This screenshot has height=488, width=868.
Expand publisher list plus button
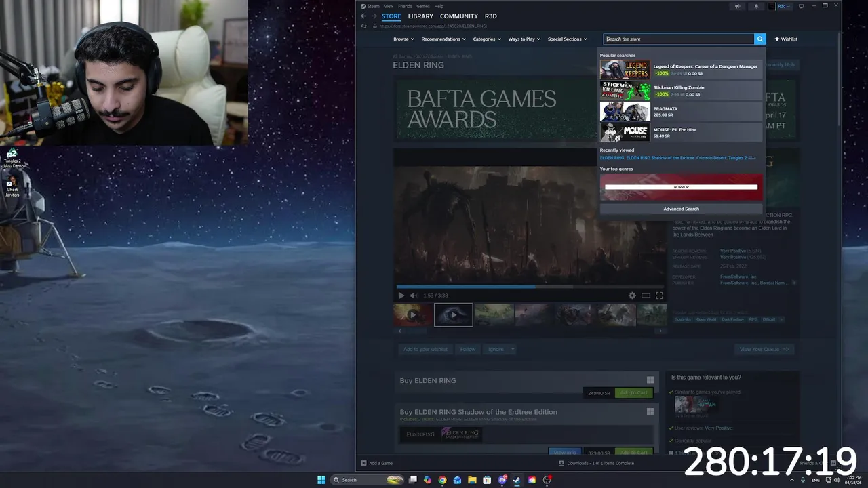coord(794,283)
